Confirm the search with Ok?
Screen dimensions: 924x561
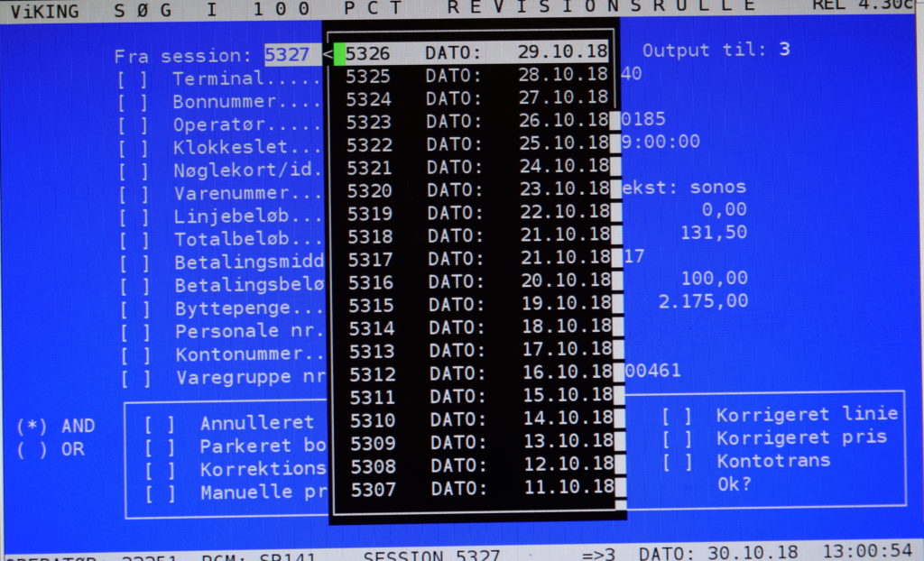point(734,484)
